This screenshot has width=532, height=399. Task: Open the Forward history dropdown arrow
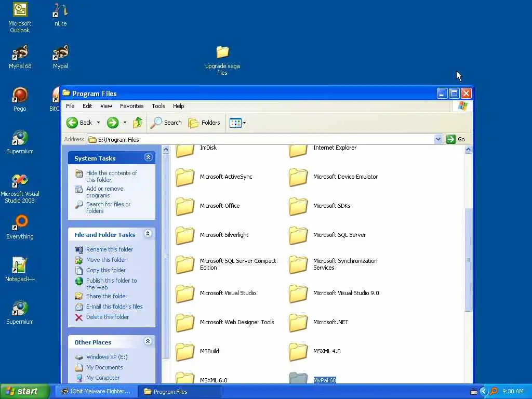pos(125,123)
